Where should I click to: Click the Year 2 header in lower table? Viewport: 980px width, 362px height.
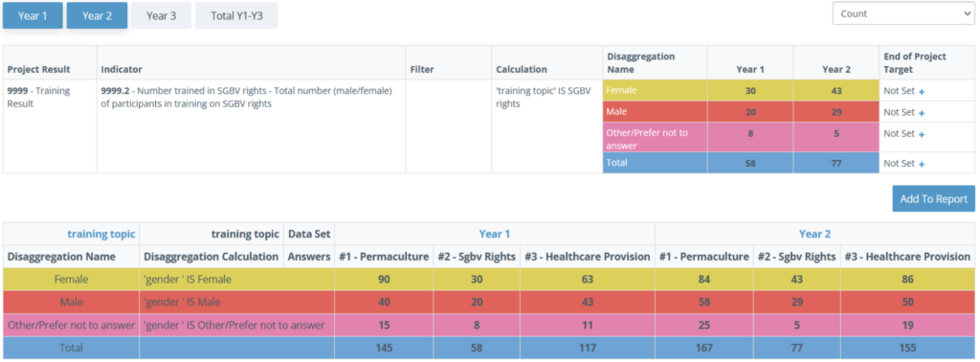(x=815, y=234)
